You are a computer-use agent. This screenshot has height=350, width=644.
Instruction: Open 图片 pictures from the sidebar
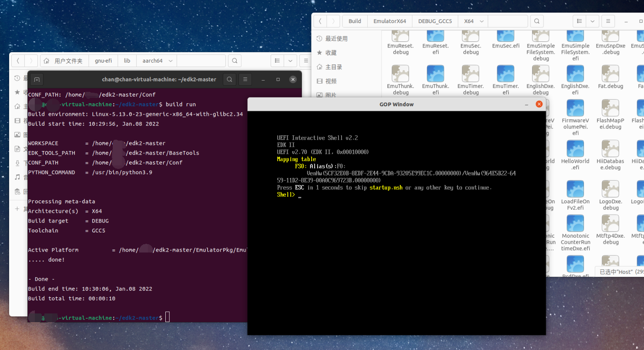click(x=18, y=134)
